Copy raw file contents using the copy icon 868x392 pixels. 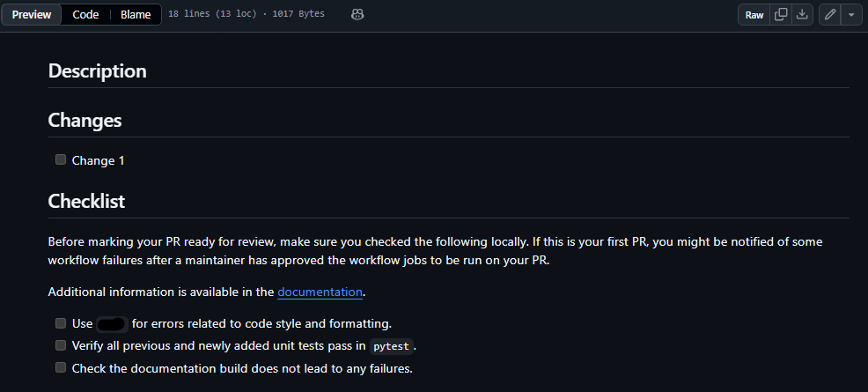click(x=780, y=15)
